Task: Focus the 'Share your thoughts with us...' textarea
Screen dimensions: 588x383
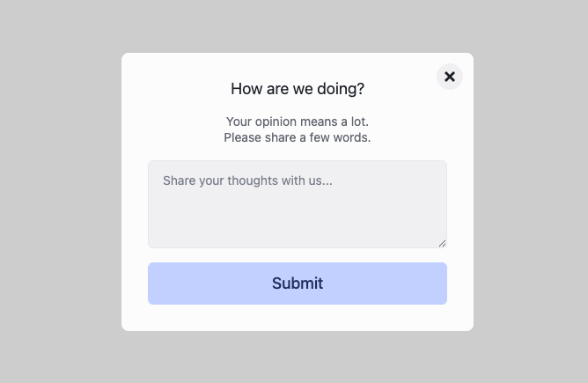Action: (298, 204)
